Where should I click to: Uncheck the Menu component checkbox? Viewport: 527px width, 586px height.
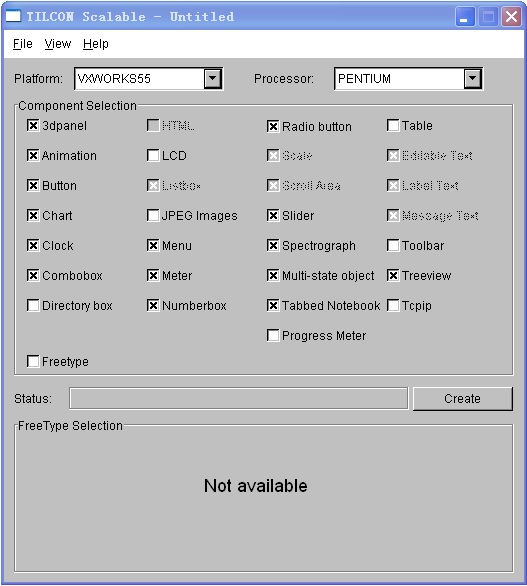(153, 246)
